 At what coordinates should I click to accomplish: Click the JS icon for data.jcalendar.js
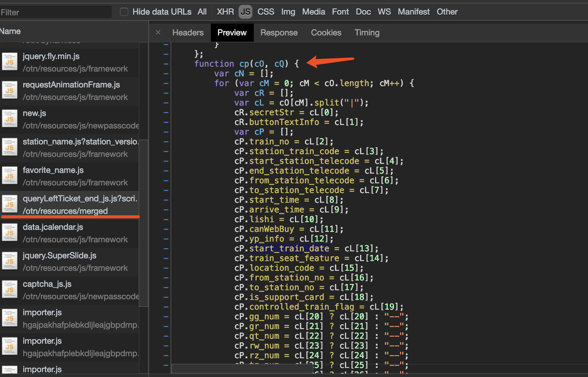pyautogui.click(x=10, y=233)
